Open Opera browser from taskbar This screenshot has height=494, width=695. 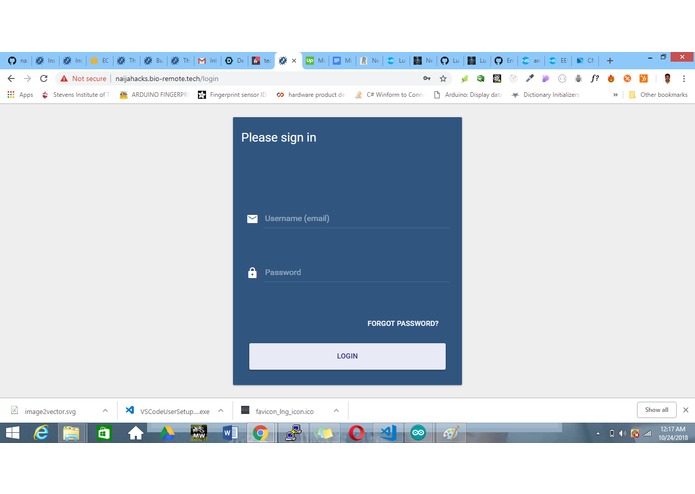point(356,433)
